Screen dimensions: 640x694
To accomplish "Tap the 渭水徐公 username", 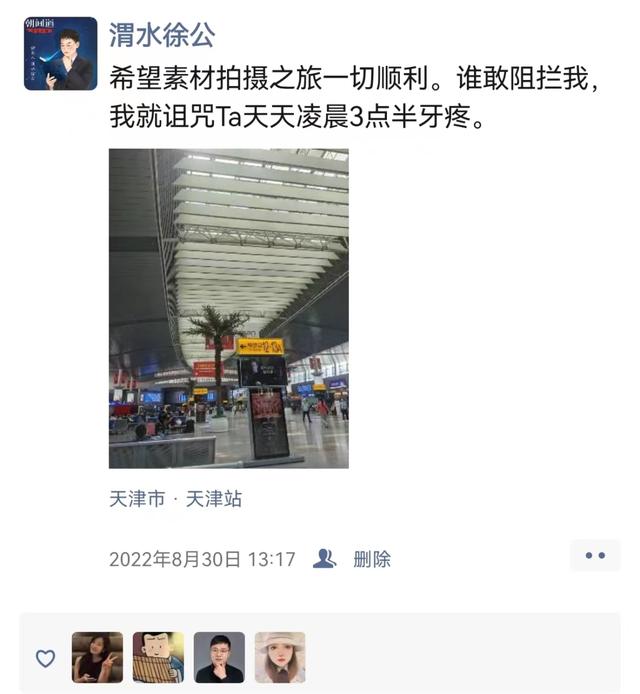I will pyautogui.click(x=162, y=35).
